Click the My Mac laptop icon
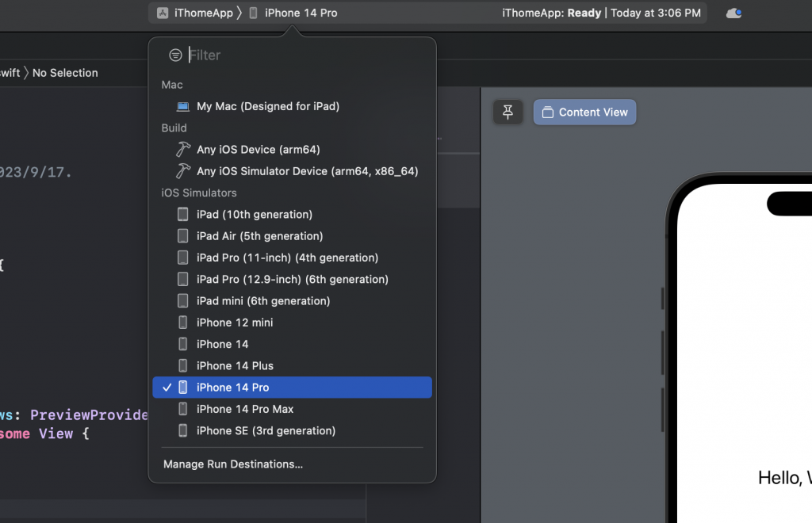 [183, 106]
